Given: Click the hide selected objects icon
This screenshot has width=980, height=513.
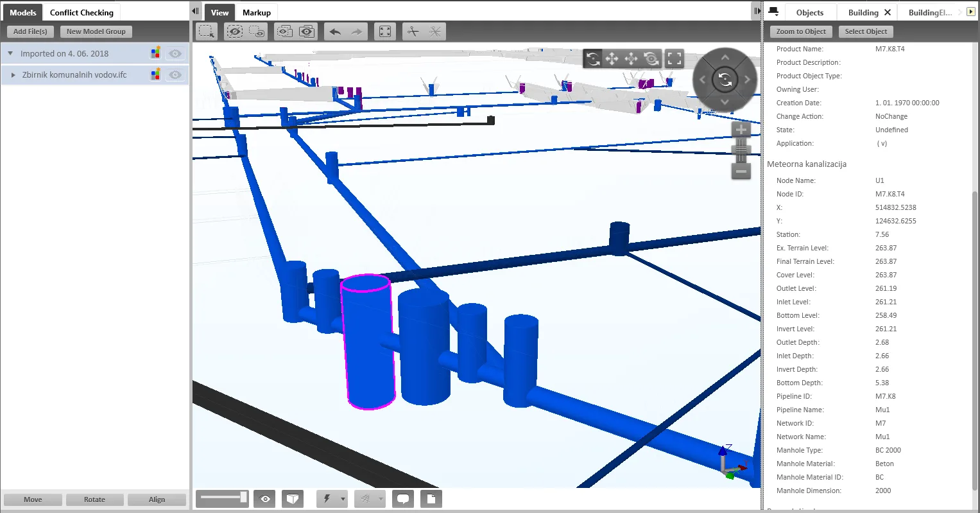Looking at the screenshot, I should pyautogui.click(x=235, y=31).
